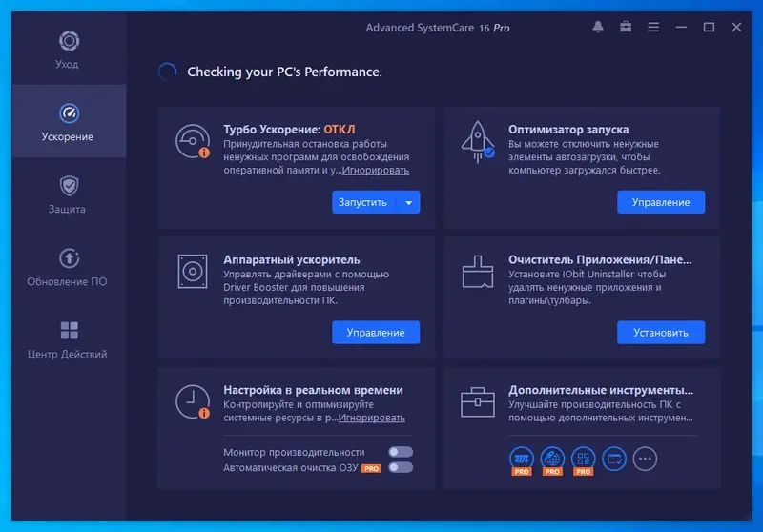The height and width of the screenshot is (532, 763).
Task: Click the app cleaner brush icon
Action: (478, 272)
